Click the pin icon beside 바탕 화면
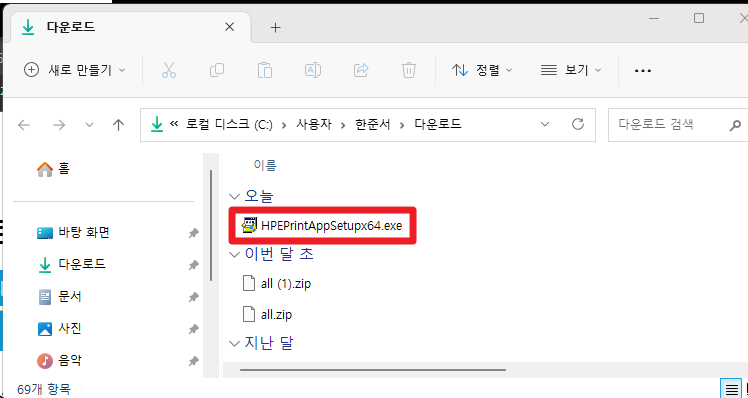The width and height of the screenshot is (748, 398). click(193, 233)
